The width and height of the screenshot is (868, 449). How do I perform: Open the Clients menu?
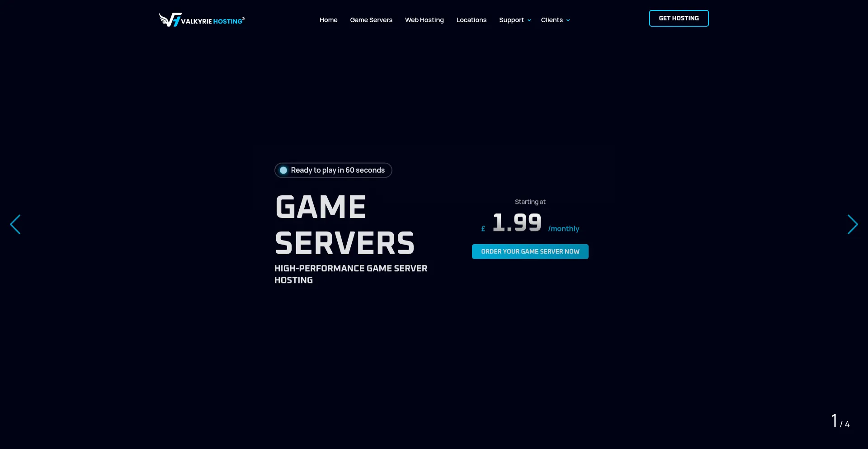pyautogui.click(x=552, y=20)
